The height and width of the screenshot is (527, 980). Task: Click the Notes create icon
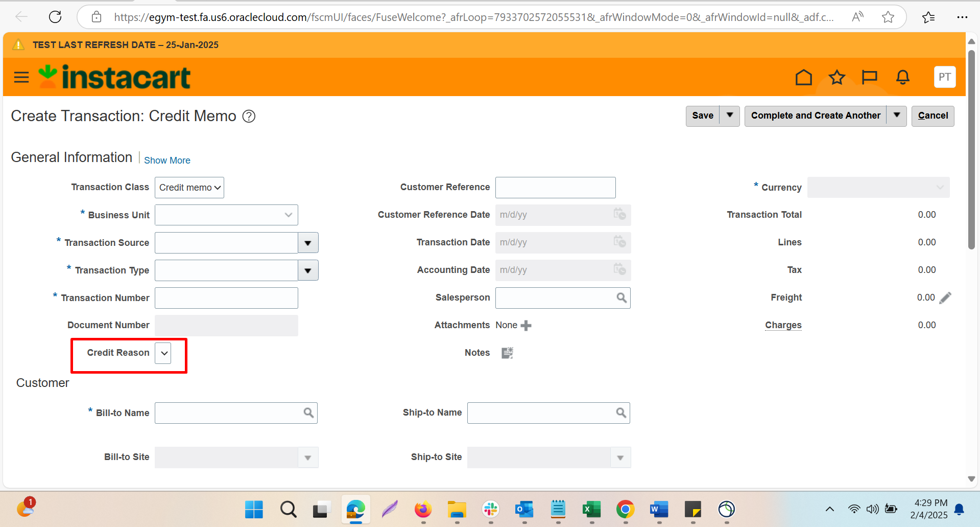[x=507, y=353]
